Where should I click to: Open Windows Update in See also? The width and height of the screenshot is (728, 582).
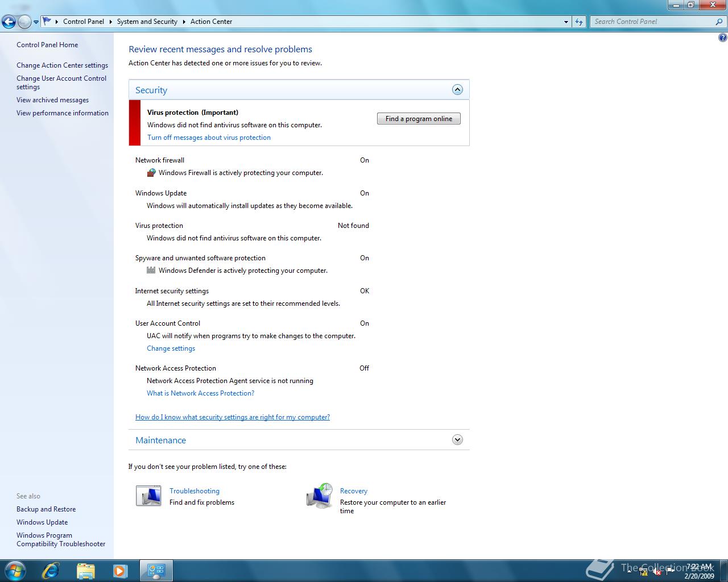click(42, 522)
